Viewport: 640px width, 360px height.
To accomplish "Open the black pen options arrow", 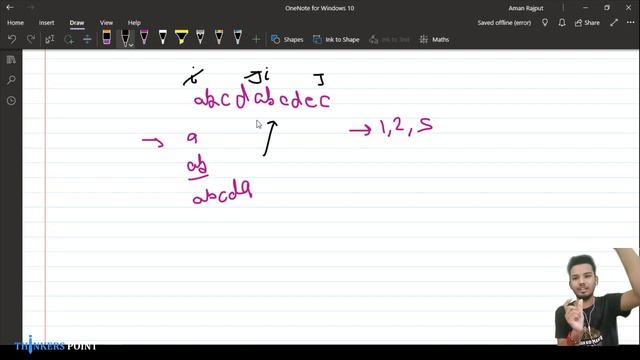I will [131, 45].
